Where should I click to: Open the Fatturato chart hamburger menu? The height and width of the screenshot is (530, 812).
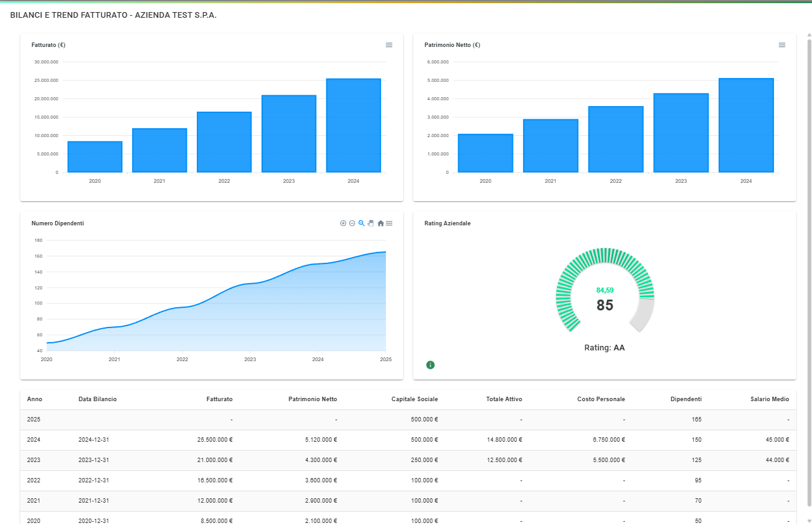pyautogui.click(x=389, y=45)
